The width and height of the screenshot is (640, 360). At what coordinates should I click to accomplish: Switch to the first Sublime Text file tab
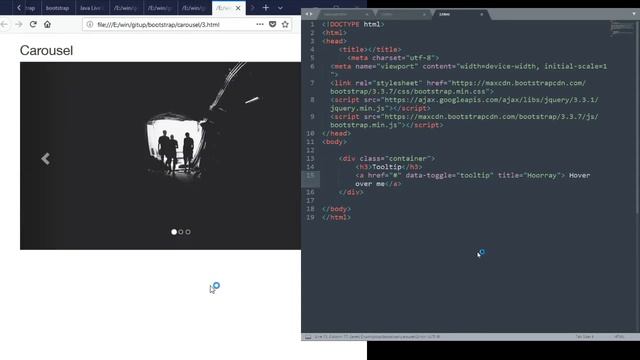(346, 14)
